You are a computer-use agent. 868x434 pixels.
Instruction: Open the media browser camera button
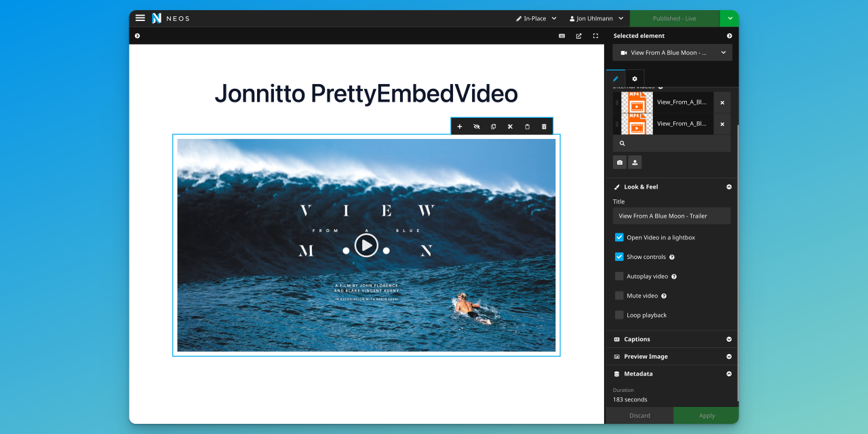620,162
